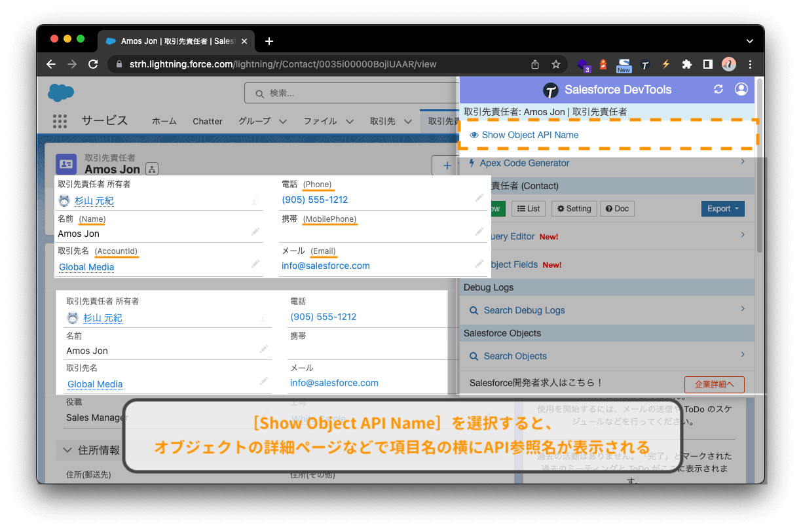Click the Salesforce cloud logo
The width and height of the screenshot is (801, 532).
(60, 92)
